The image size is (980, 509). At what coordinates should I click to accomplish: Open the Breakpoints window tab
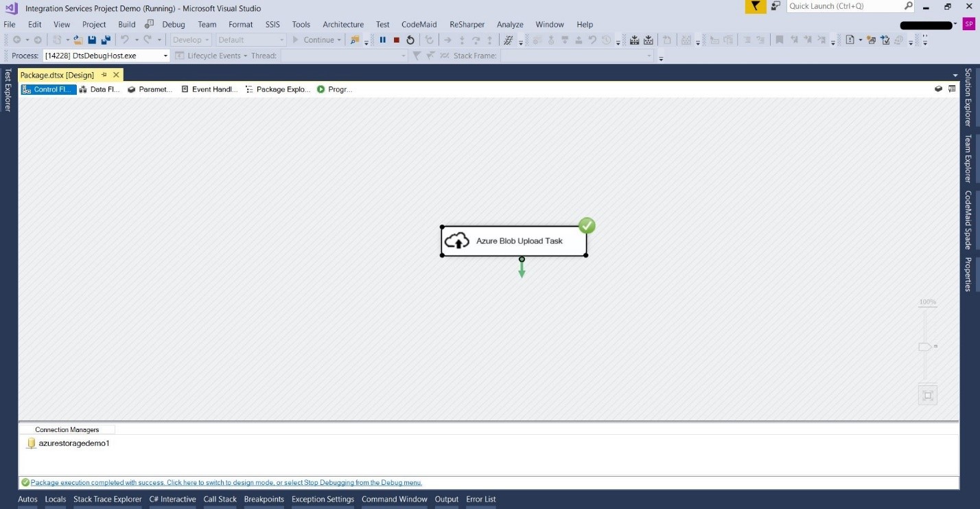pyautogui.click(x=264, y=499)
